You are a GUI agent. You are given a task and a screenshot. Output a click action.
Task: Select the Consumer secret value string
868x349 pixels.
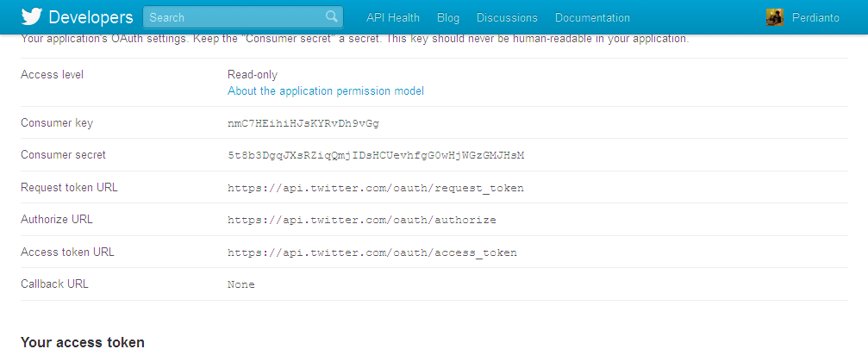click(376, 155)
